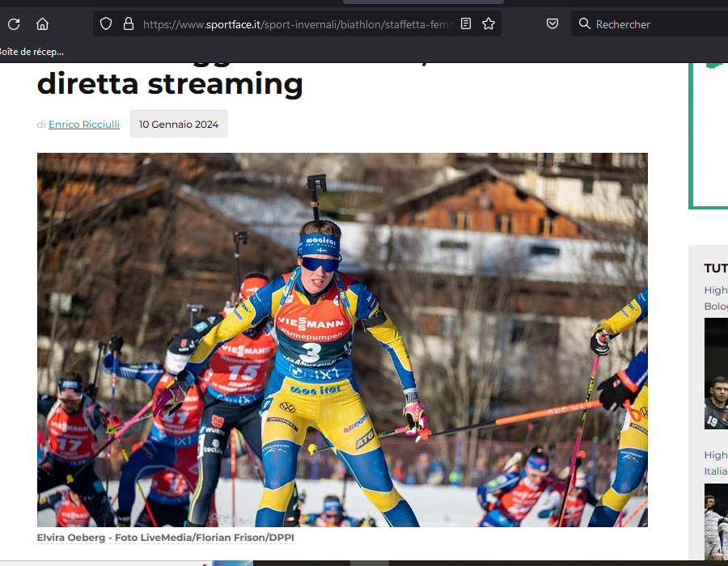Click the page reload icon
The image size is (728, 566).
[x=13, y=23]
